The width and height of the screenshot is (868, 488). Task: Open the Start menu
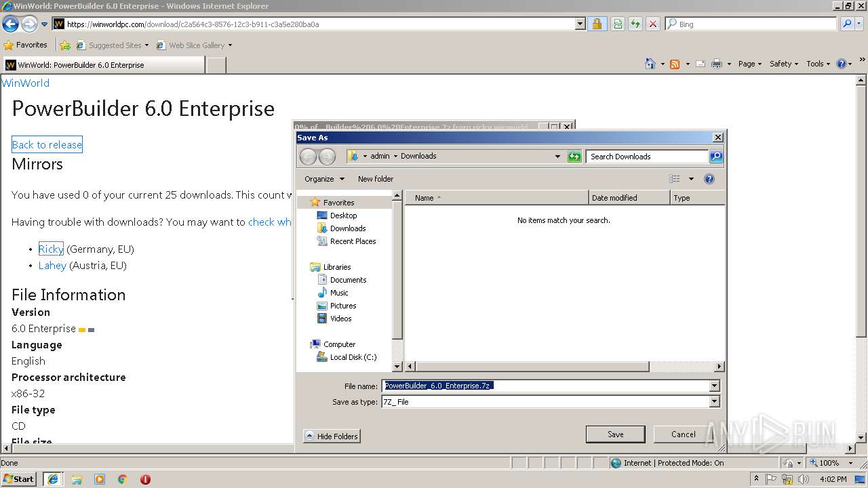[18, 479]
